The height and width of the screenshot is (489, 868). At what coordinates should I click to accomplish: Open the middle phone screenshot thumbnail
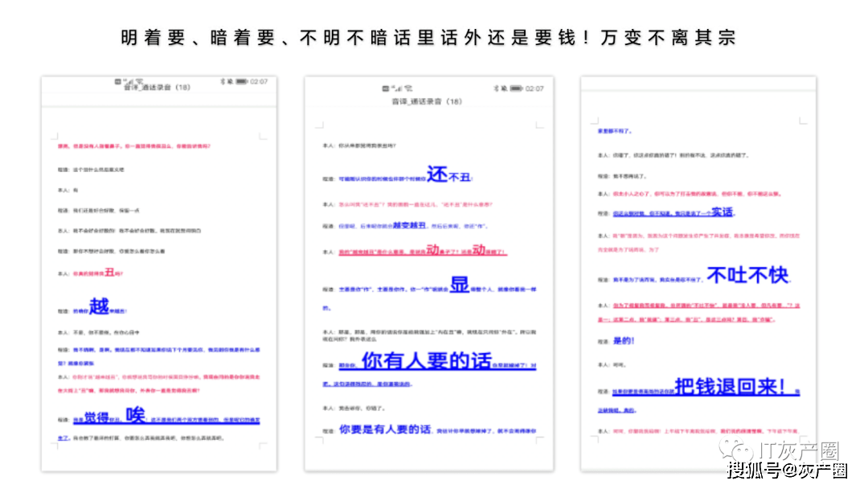[x=429, y=274]
